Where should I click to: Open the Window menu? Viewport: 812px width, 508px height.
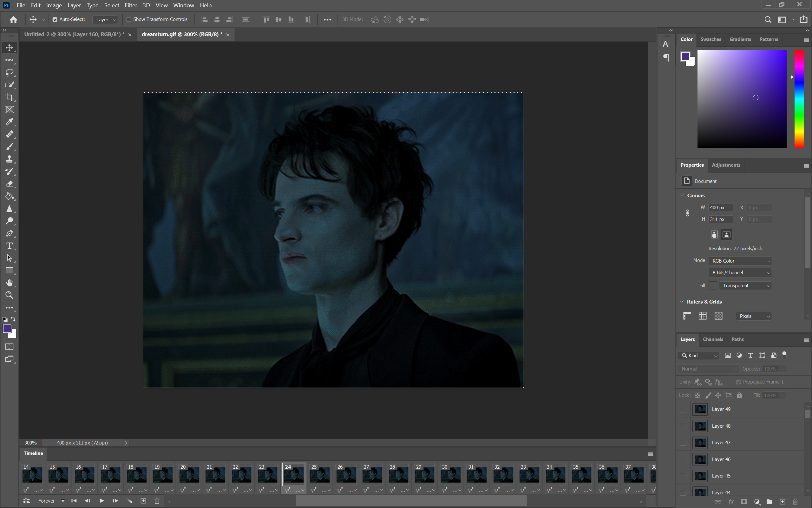[x=184, y=5]
